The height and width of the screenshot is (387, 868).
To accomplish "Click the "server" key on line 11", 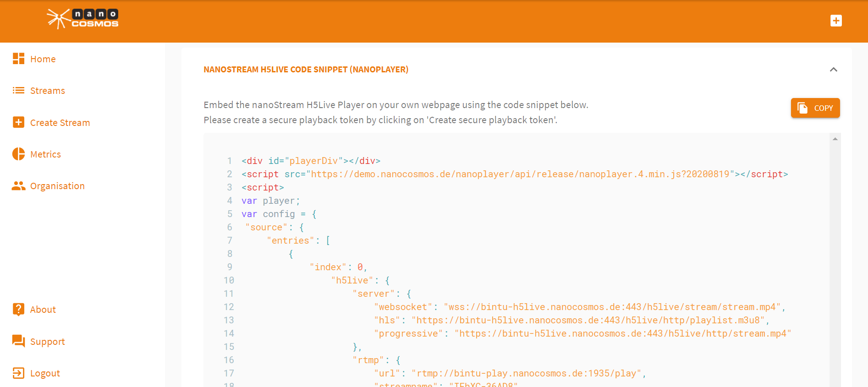I will point(373,294).
